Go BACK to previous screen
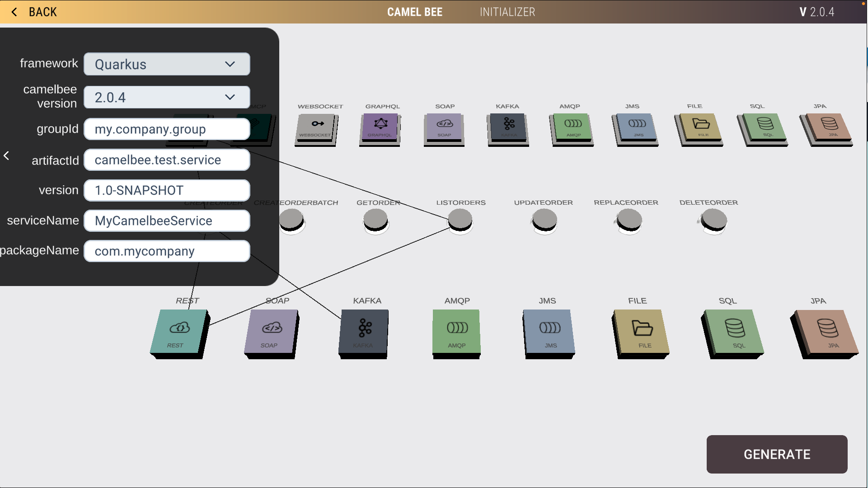The width and height of the screenshot is (868, 488). (x=34, y=12)
